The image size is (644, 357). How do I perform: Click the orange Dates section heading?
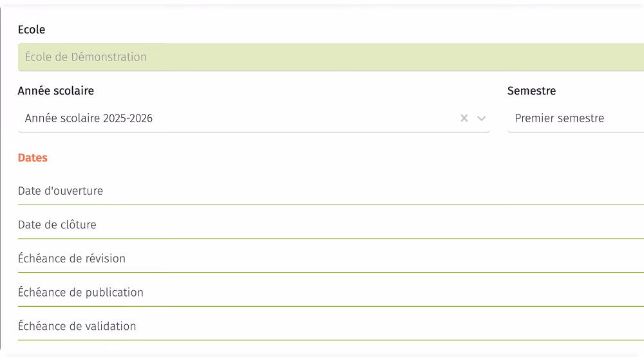[33, 158]
